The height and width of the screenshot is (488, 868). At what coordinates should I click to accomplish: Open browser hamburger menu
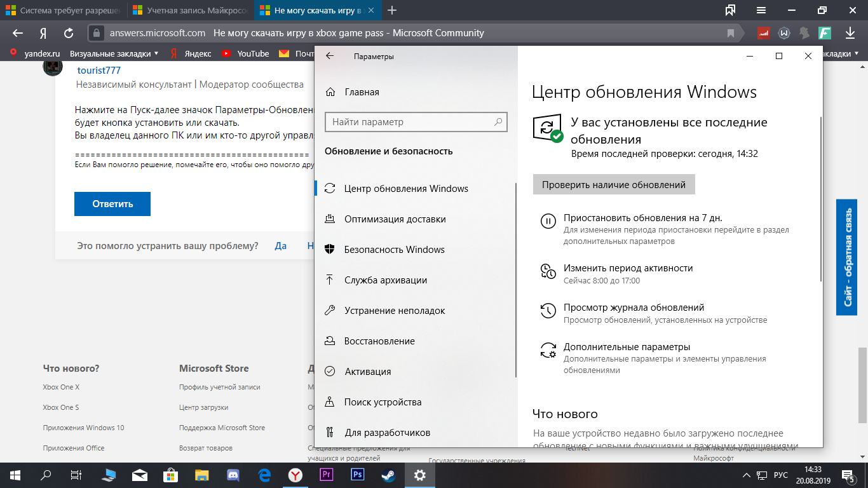coord(761,11)
